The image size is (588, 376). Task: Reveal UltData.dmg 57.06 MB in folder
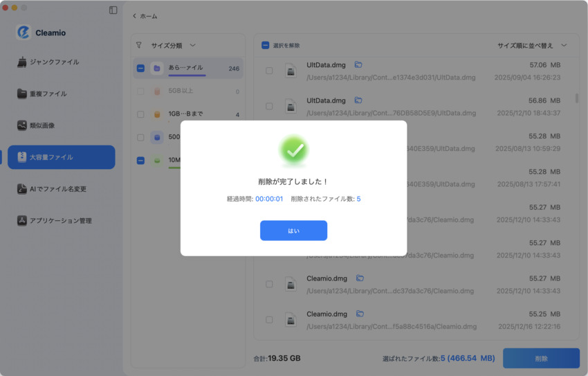(358, 64)
